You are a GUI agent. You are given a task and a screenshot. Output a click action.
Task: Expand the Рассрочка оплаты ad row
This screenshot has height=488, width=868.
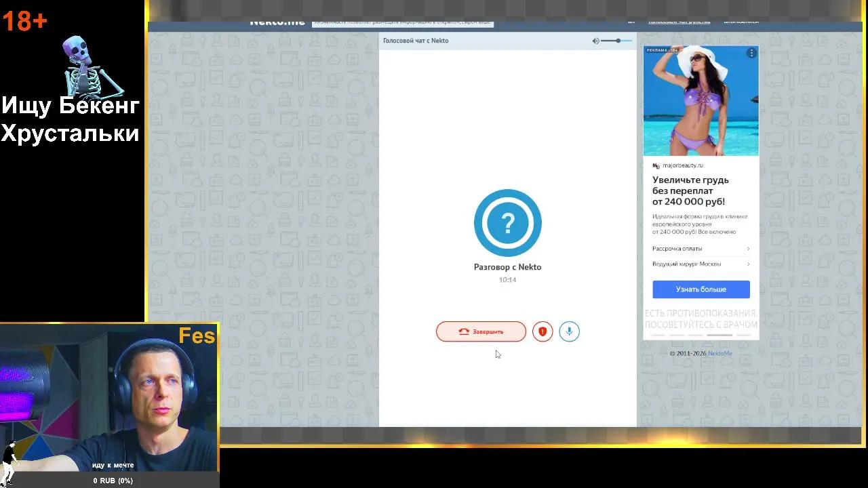tap(701, 249)
